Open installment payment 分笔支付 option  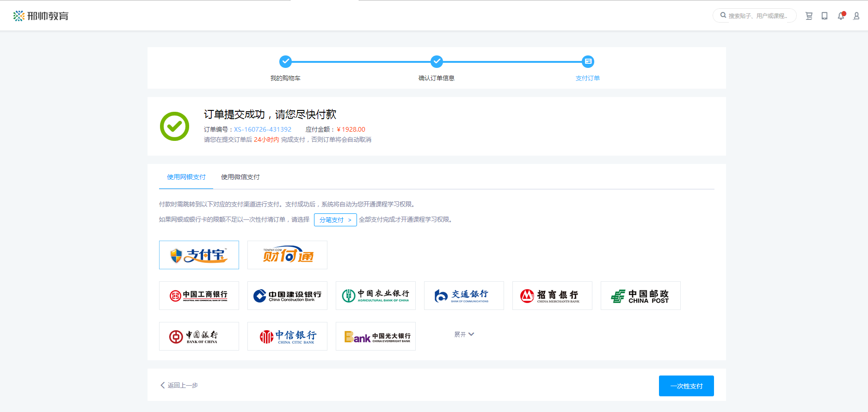pyautogui.click(x=335, y=220)
